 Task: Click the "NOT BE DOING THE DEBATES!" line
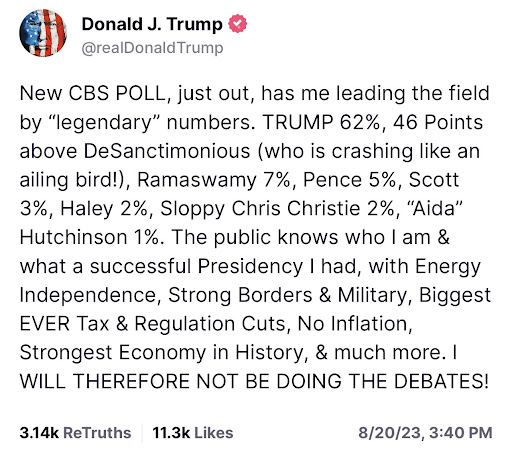coord(343,381)
